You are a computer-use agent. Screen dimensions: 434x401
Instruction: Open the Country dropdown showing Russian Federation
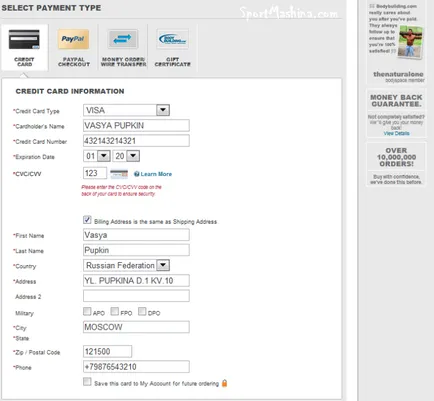coord(126,265)
